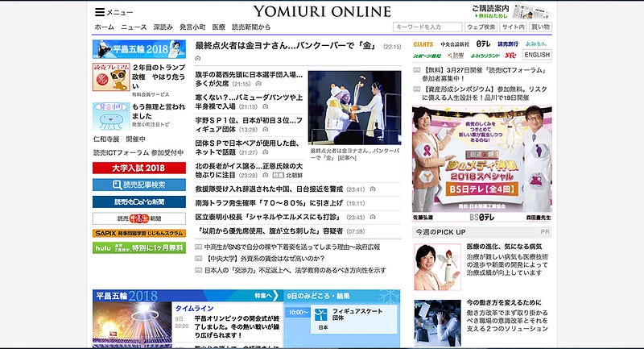Open the 特集へ link in 平昌五輪 section

(x=266, y=296)
